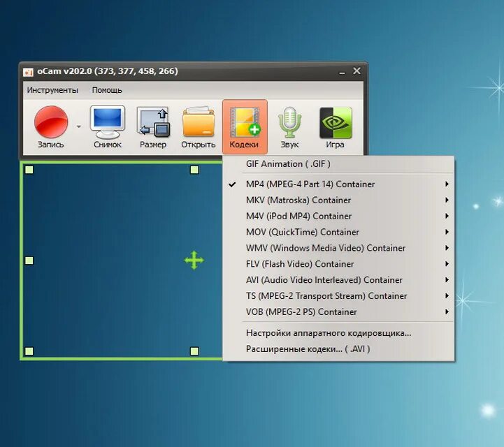Expand the TS submenu arrow
This screenshot has width=504, height=447.
(447, 295)
